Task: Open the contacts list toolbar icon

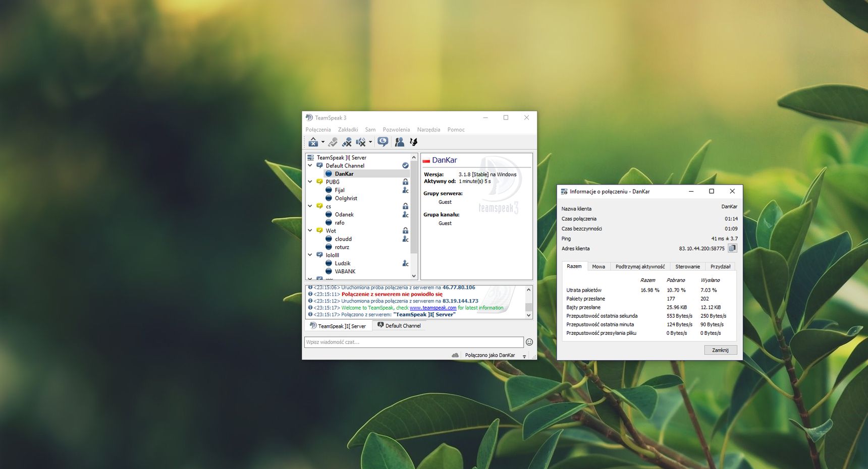Action: pyautogui.click(x=400, y=142)
